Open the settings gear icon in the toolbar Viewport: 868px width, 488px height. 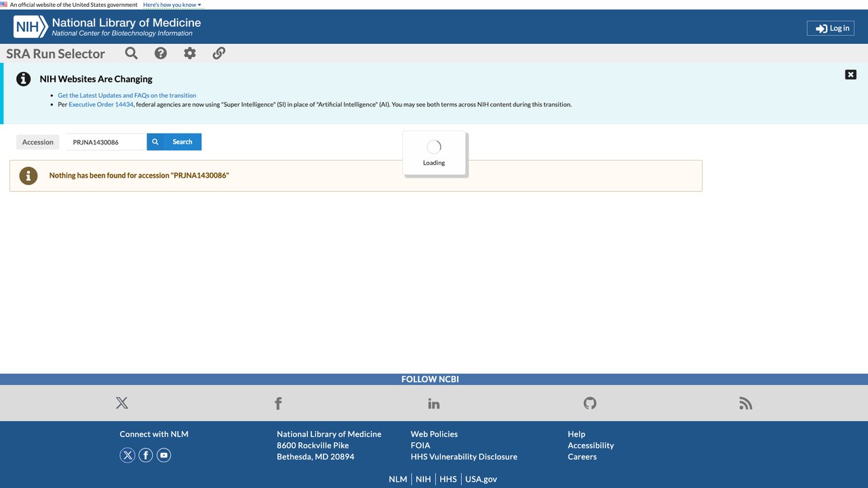[x=190, y=53]
